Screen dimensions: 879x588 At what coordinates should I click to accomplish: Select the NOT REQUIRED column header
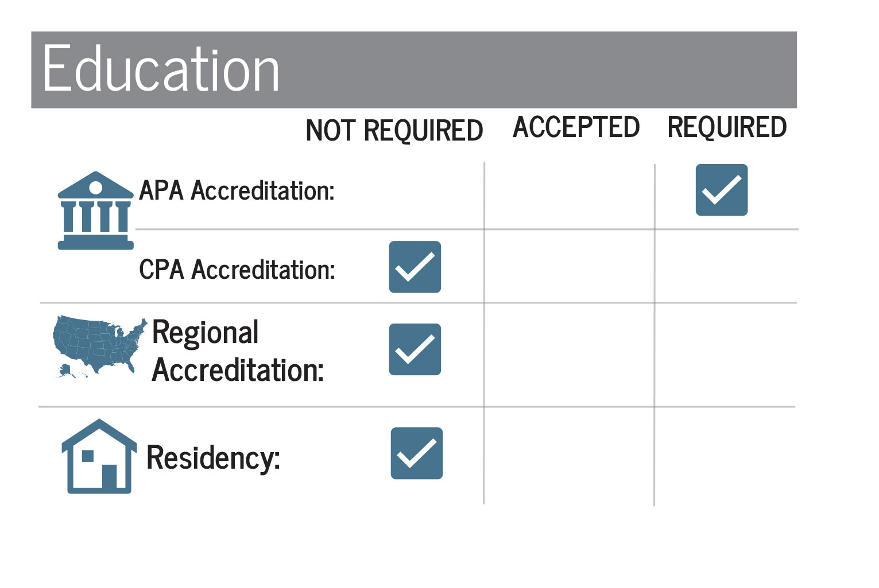tap(394, 130)
